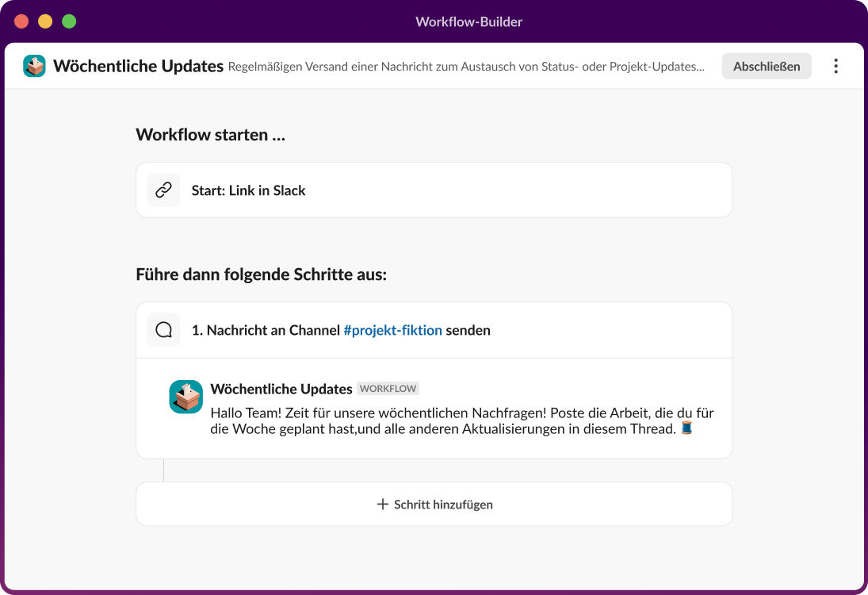Open the three-dot overflow menu in the header
Image resolution: width=868 pixels, height=595 pixels.
tap(835, 66)
